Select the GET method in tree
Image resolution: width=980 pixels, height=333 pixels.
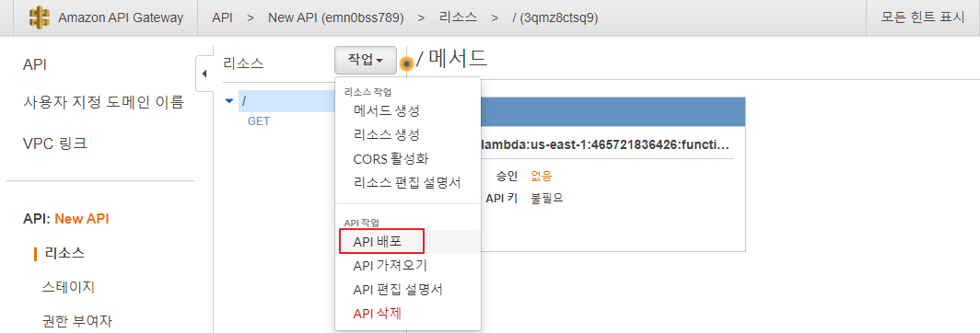pyautogui.click(x=259, y=121)
